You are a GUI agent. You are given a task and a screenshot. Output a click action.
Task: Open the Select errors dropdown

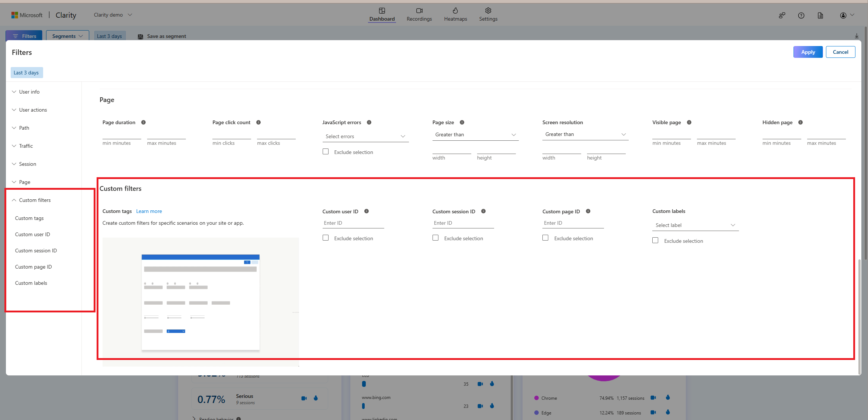coord(365,136)
